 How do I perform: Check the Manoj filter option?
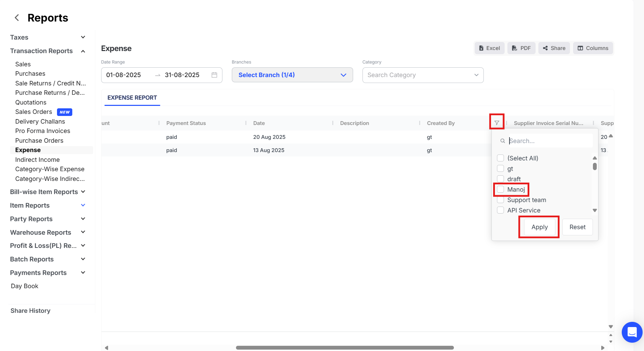pyautogui.click(x=500, y=190)
